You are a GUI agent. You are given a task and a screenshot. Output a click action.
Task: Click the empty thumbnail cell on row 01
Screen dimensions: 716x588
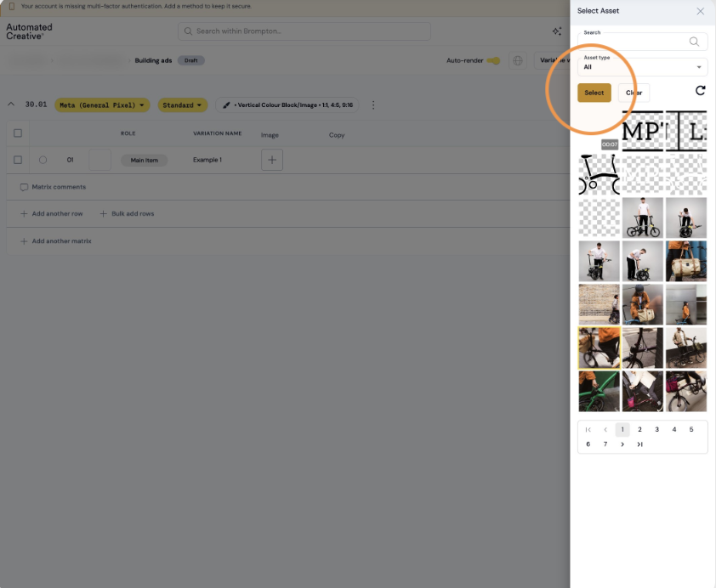(99, 160)
